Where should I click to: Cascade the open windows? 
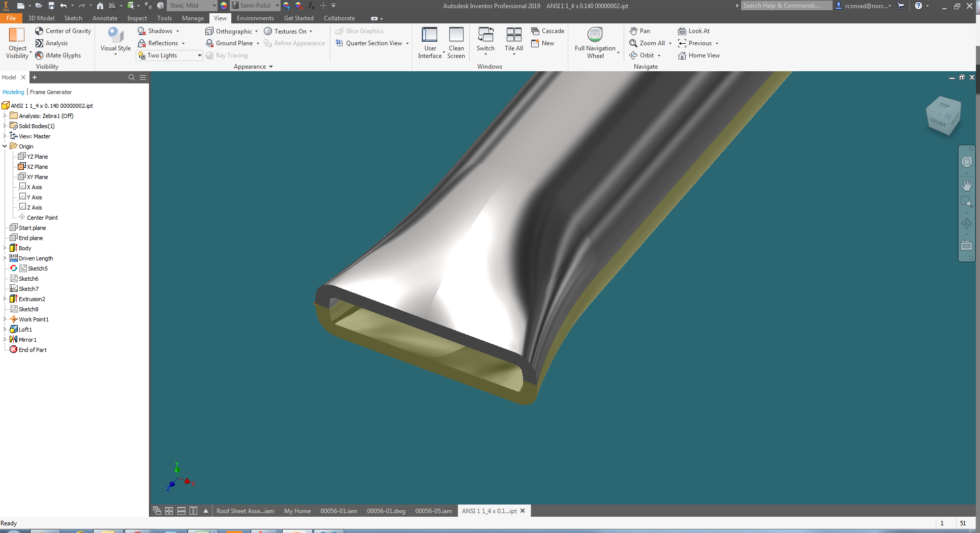547,31
